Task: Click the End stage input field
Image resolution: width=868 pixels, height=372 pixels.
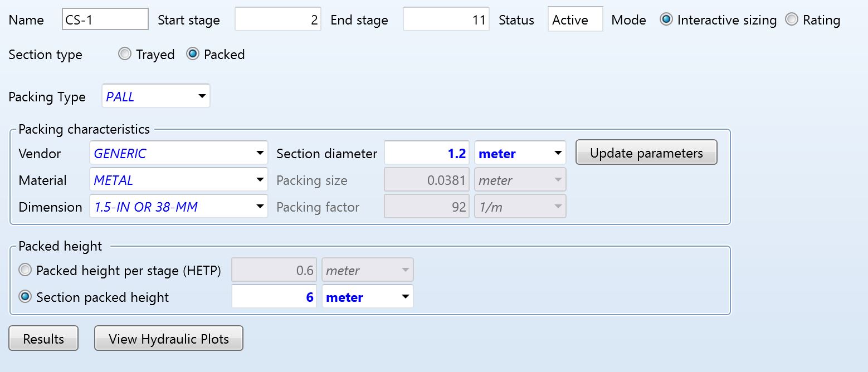Action: click(446, 20)
